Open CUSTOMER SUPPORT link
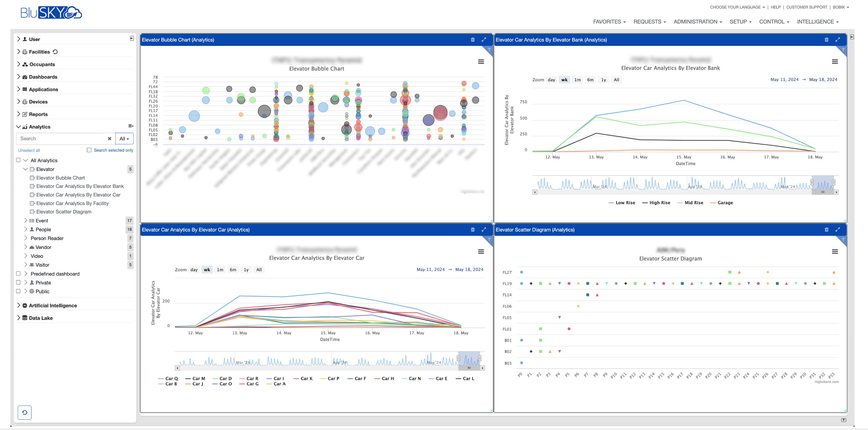This screenshot has width=868, height=430. [x=806, y=7]
